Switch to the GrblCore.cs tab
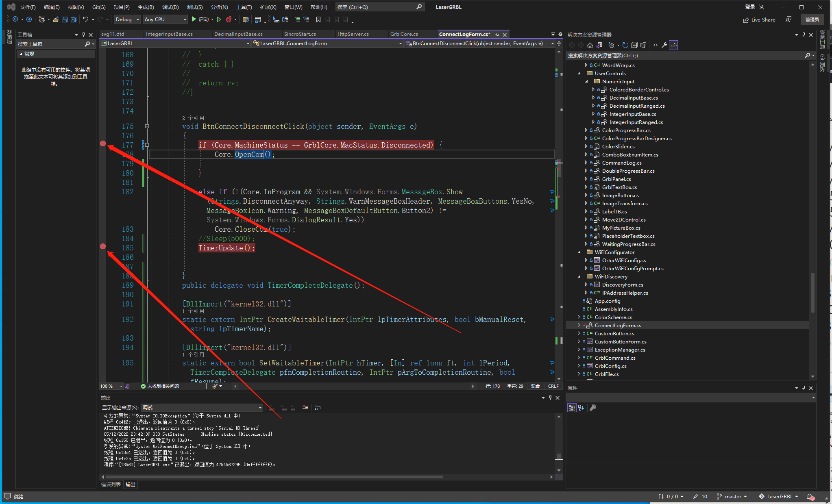 click(x=404, y=34)
